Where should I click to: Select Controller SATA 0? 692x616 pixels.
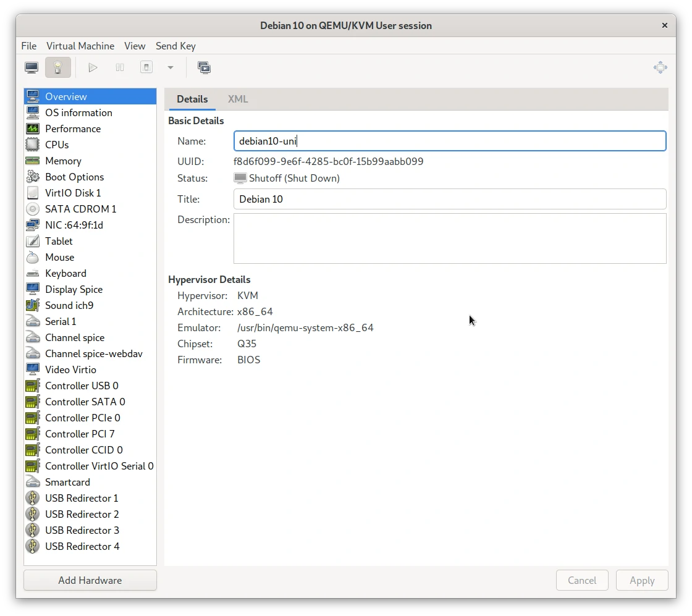point(90,402)
